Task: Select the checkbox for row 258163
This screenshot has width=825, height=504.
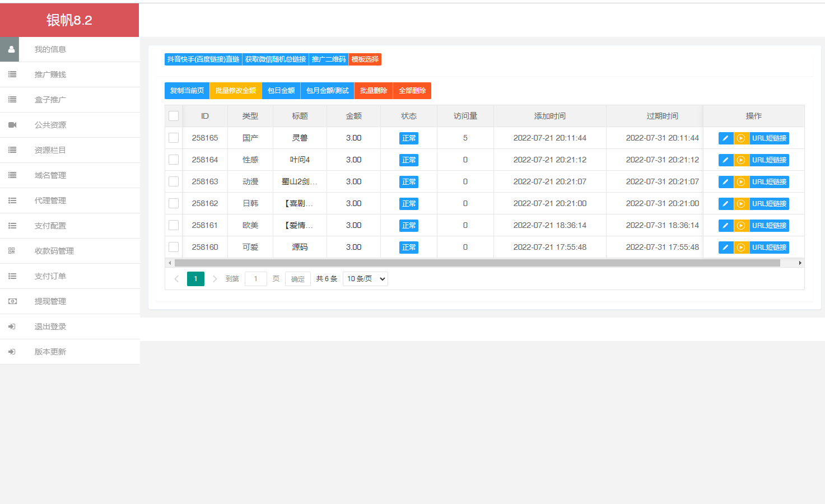Action: click(174, 181)
